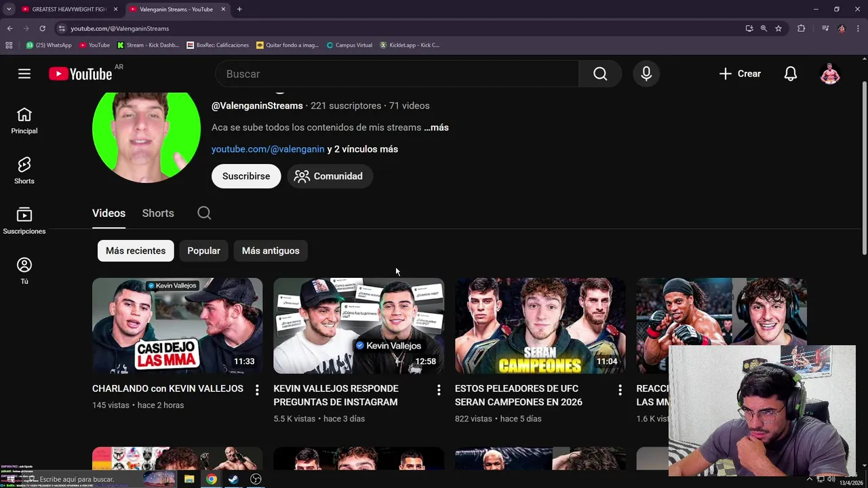
Task: Open File Explorer from the taskbar
Action: [189, 479]
